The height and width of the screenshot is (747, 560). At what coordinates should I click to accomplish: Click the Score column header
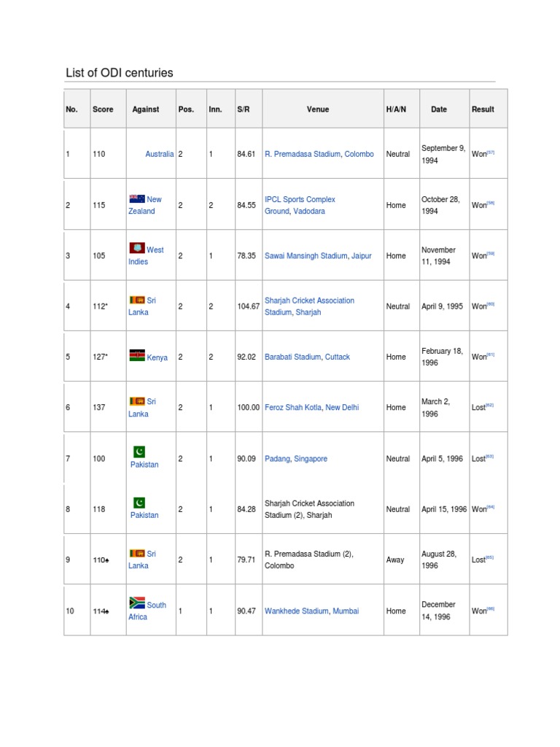(x=103, y=109)
